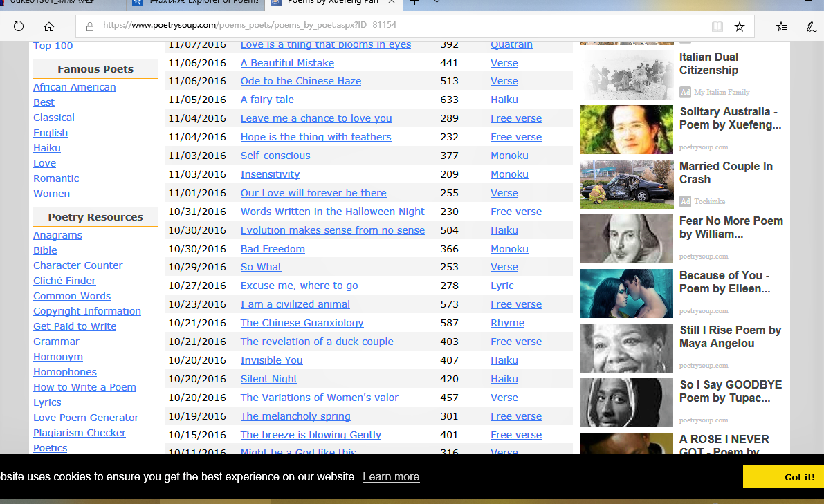Open the favorites hub icon
Screen dimensions: 824x504
(781, 27)
